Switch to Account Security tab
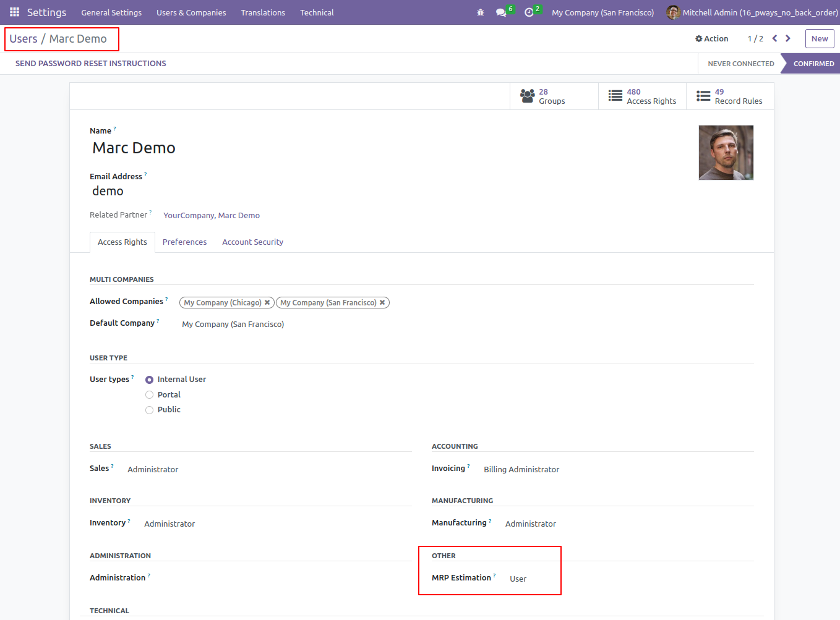This screenshot has width=840, height=620. [x=252, y=242]
